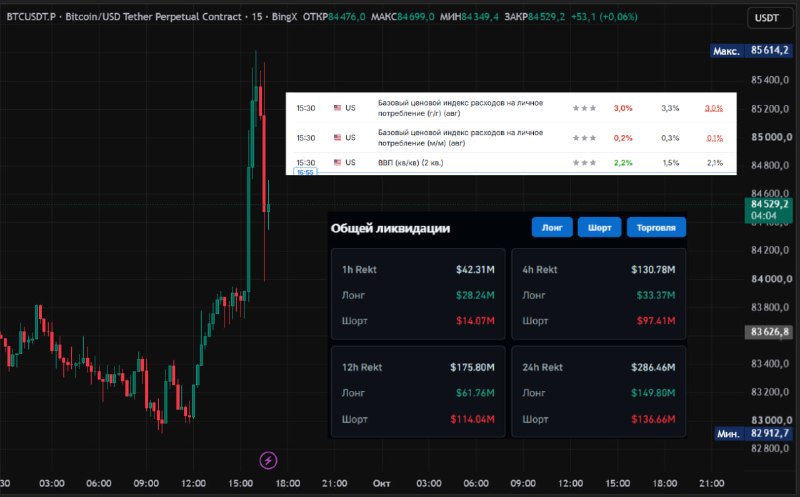Click the $14.07M short value

[x=475, y=320]
